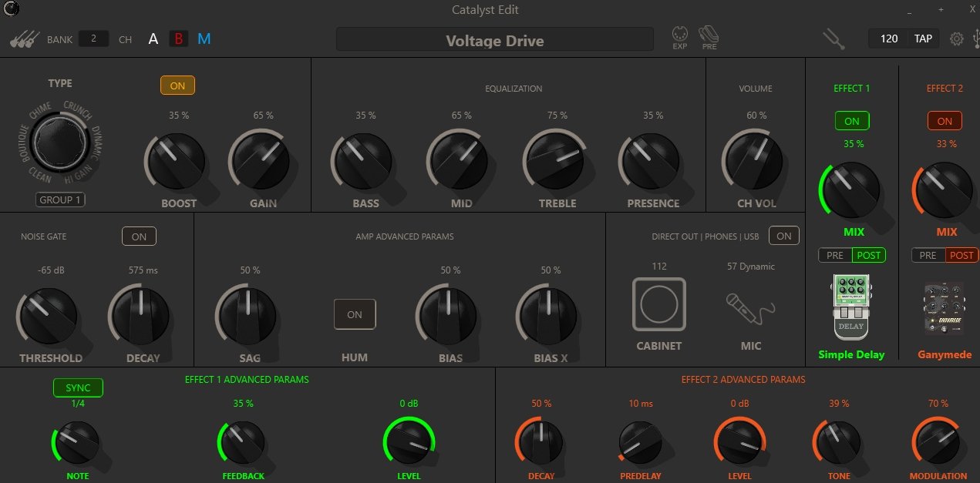Click the GAIN knob

coord(261,160)
